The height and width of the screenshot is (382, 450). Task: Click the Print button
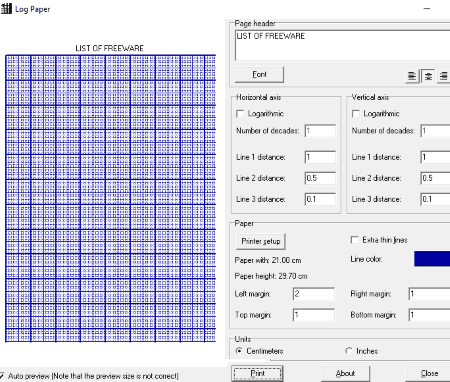click(257, 373)
